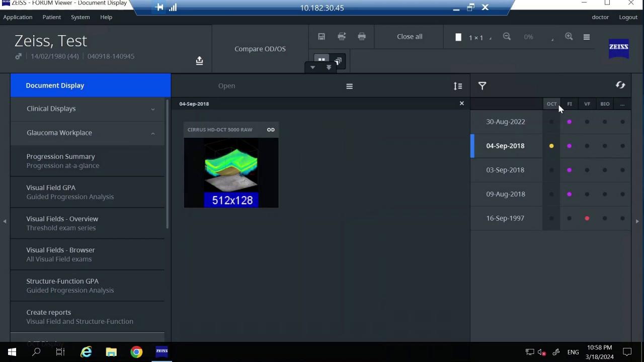Viewport: 644px width, 362px height.
Task: Open the Patient menu
Action: pyautogui.click(x=51, y=17)
